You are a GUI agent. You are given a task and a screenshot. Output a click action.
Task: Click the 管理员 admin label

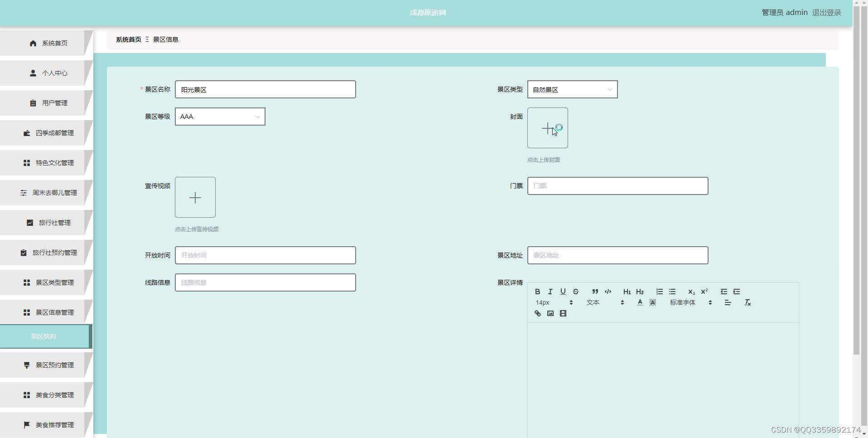pos(785,13)
